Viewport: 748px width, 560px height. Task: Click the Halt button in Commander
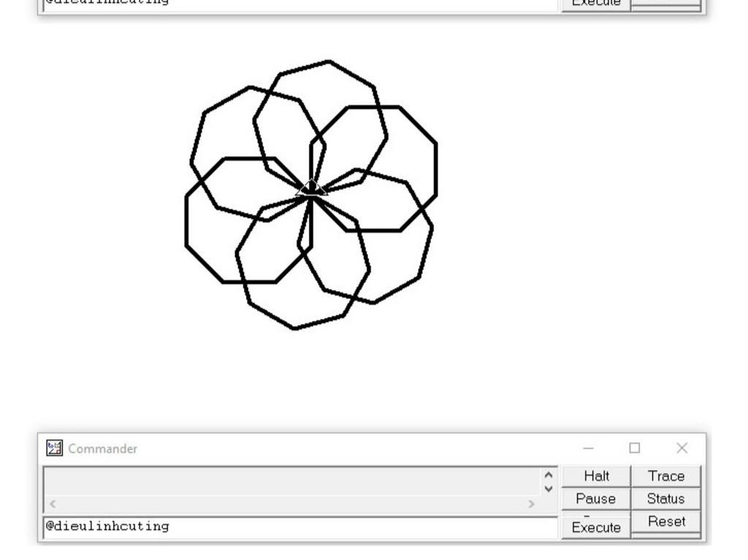(x=596, y=475)
